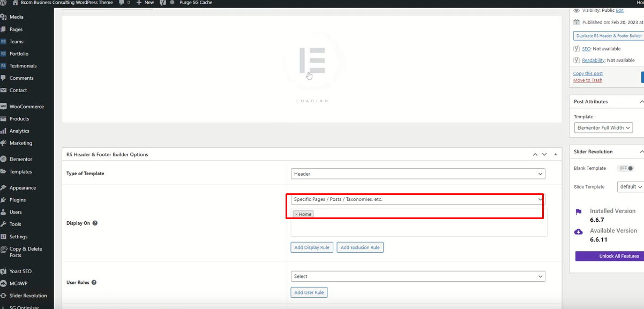The width and height of the screenshot is (644, 309).
Task: Click the Move to Trash link
Action: pos(588,80)
